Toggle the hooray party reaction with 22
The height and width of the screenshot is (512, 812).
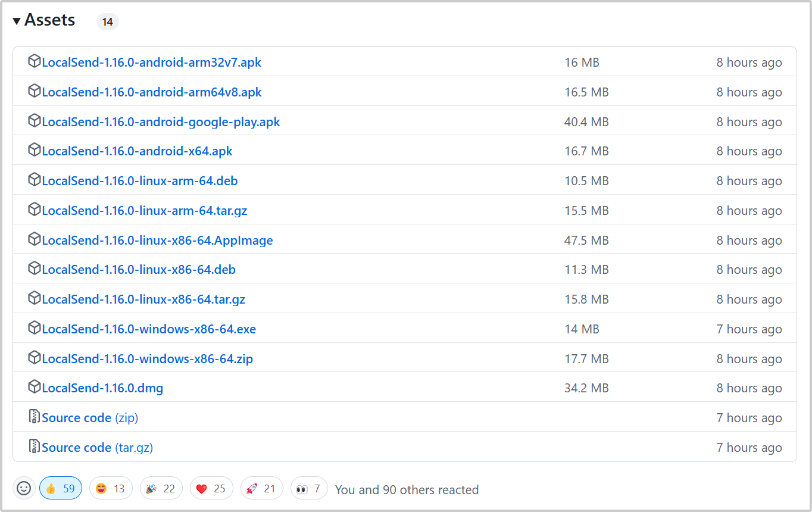click(x=161, y=488)
